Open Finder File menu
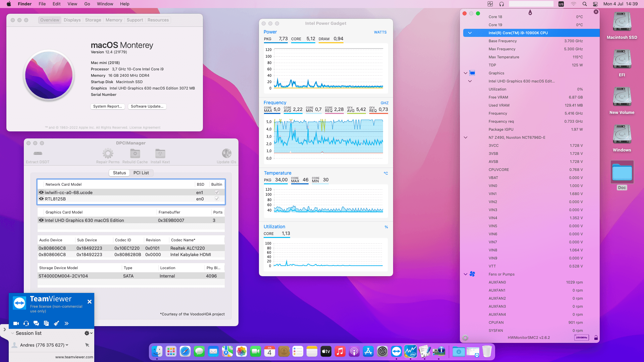 point(42,4)
